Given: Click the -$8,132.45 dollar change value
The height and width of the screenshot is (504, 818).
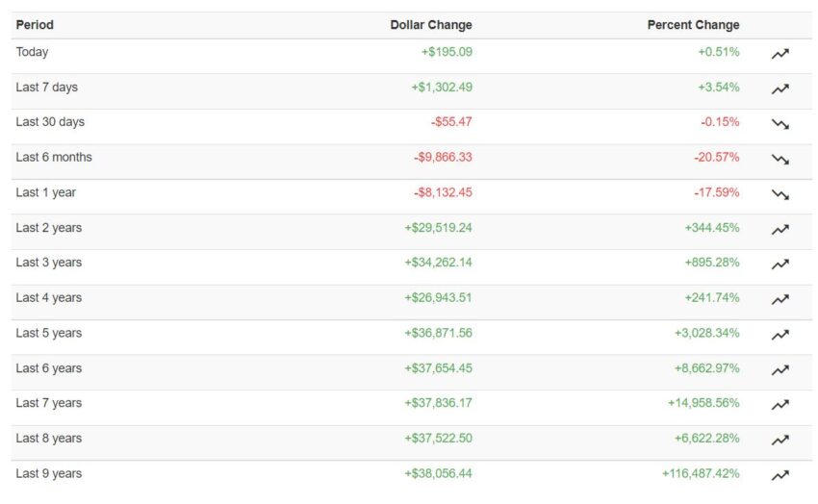Looking at the screenshot, I should 443,192.
